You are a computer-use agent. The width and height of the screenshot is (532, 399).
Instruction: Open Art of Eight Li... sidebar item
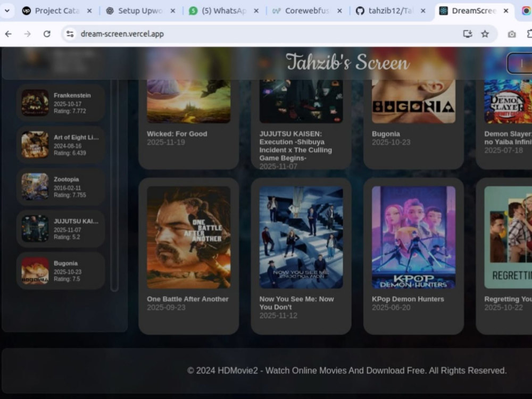(x=61, y=145)
